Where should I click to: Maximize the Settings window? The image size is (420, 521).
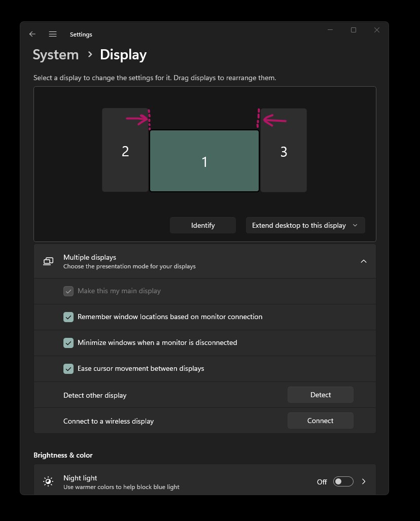click(354, 30)
